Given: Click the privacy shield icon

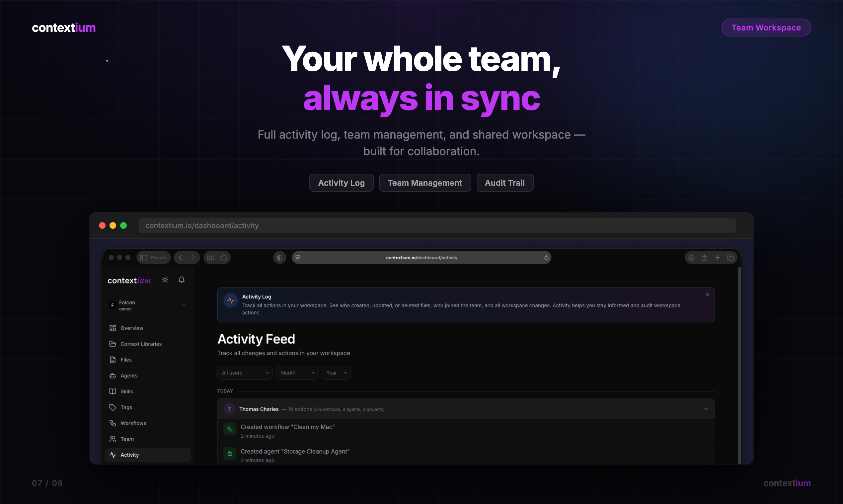Looking at the screenshot, I should click(x=279, y=258).
